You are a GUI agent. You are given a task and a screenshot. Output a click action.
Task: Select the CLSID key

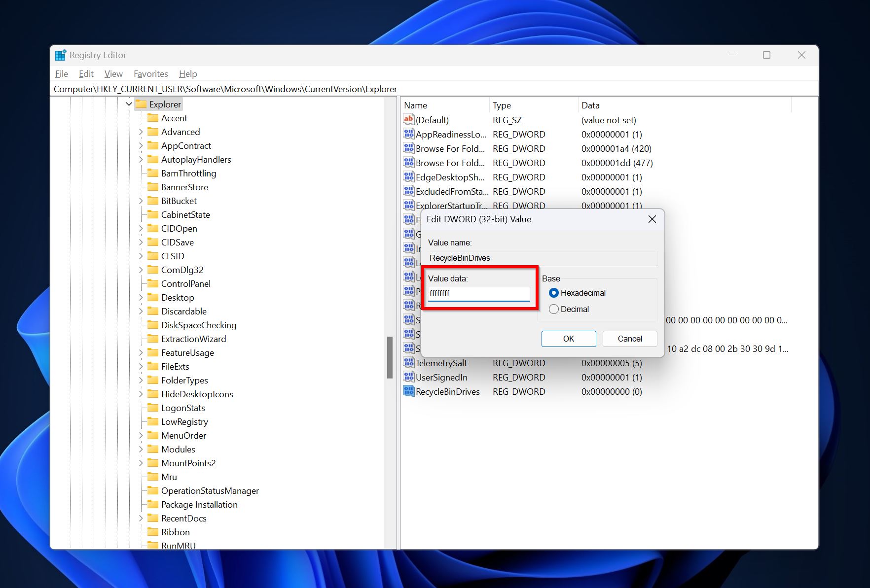[173, 256]
